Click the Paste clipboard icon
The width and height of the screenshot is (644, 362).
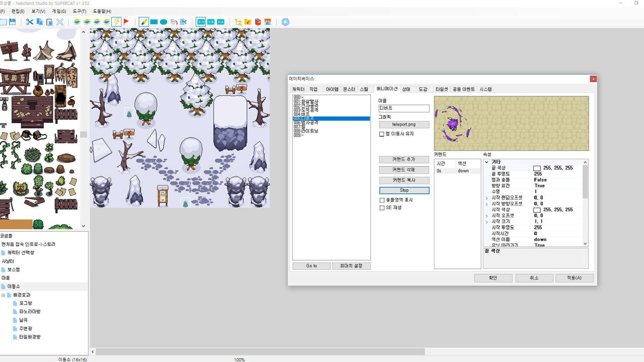point(50,22)
